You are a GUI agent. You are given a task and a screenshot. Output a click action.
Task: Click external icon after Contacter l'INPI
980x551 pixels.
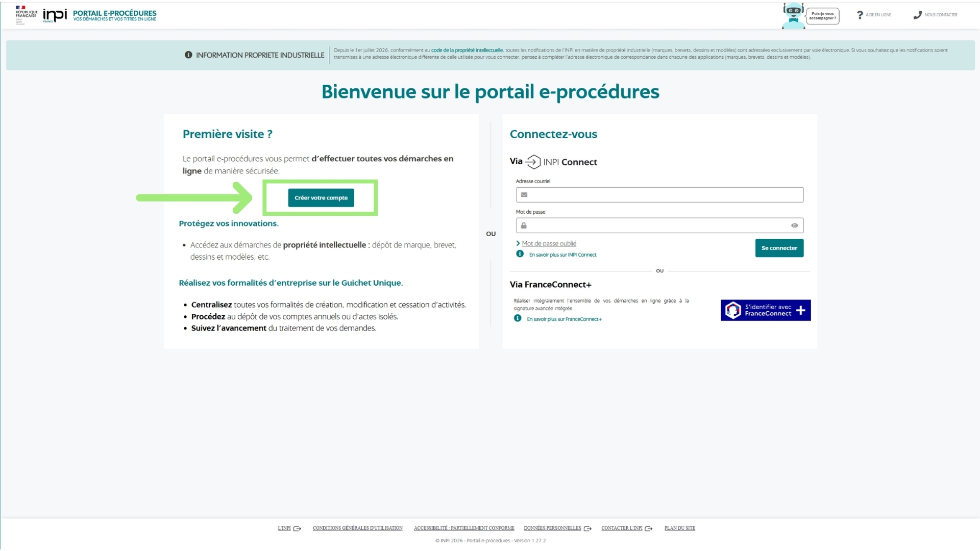[649, 529]
